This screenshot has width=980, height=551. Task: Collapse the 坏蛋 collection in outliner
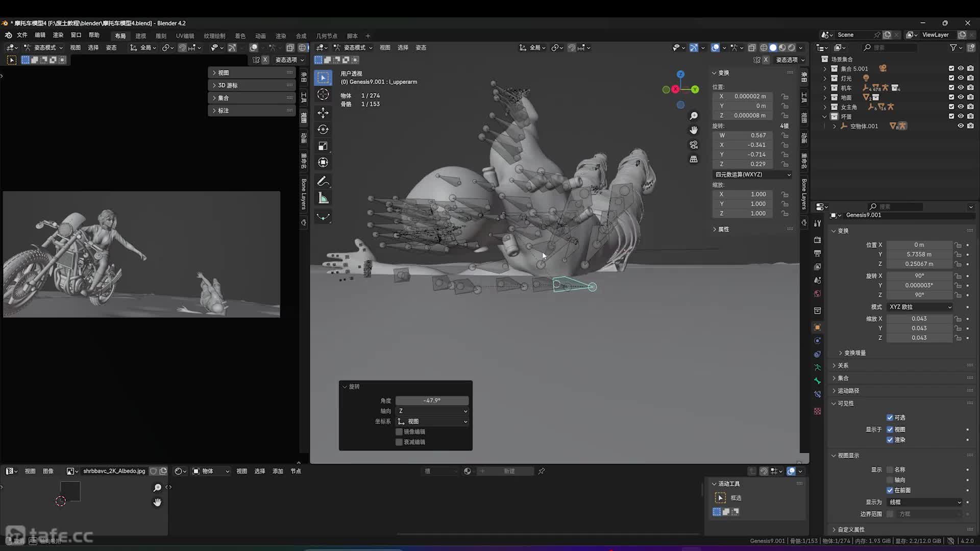tap(825, 117)
